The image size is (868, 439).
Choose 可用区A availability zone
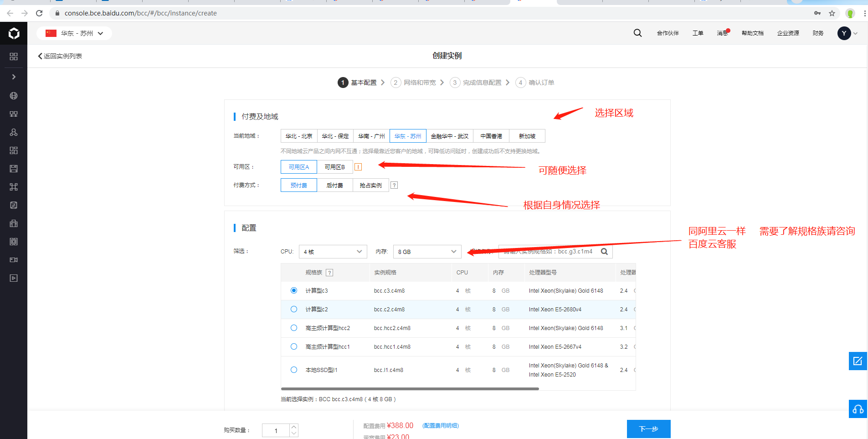[x=299, y=167]
